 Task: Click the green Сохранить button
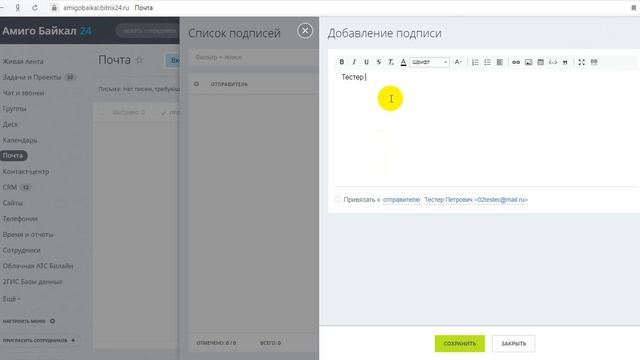460,344
